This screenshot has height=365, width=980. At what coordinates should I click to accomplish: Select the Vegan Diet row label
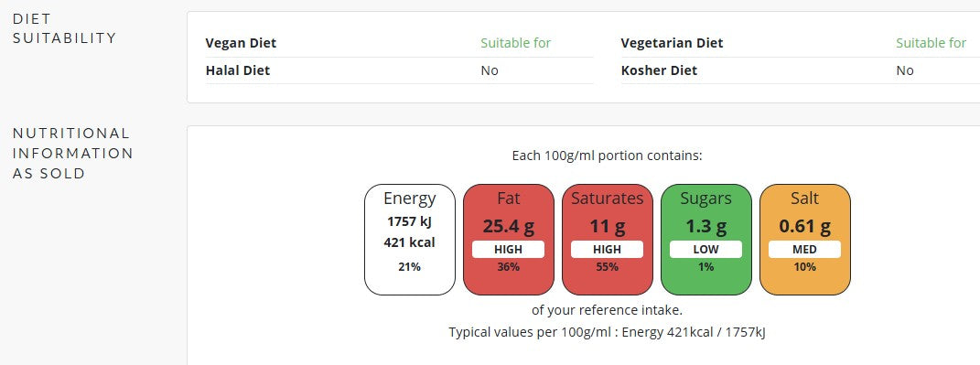tap(241, 43)
